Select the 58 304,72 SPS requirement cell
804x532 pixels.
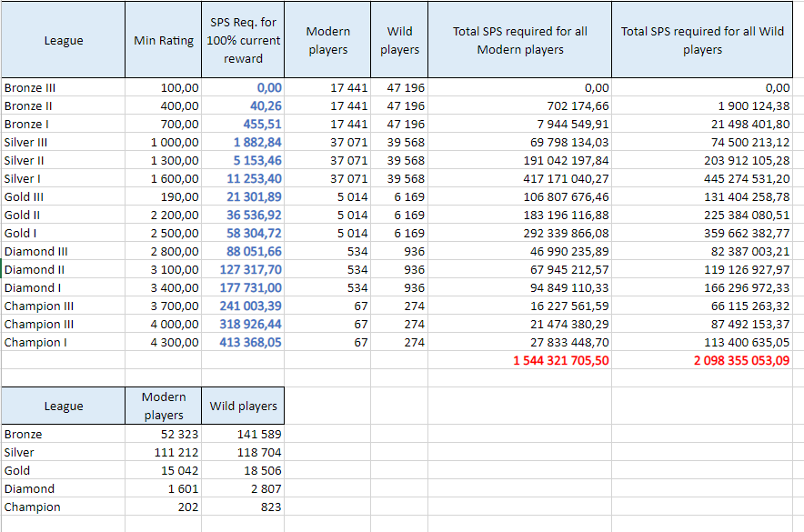pos(243,233)
